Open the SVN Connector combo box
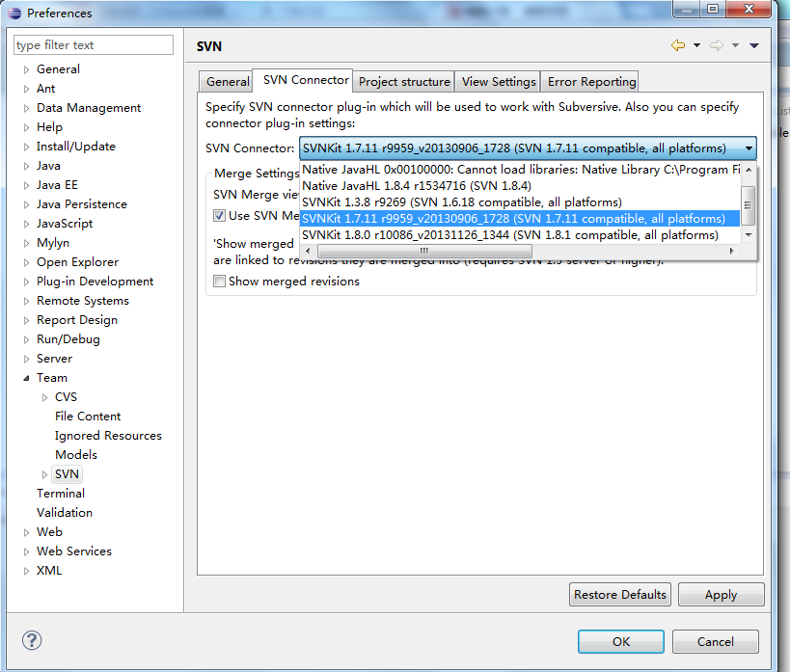Viewport: 790px width, 672px height. pos(528,148)
